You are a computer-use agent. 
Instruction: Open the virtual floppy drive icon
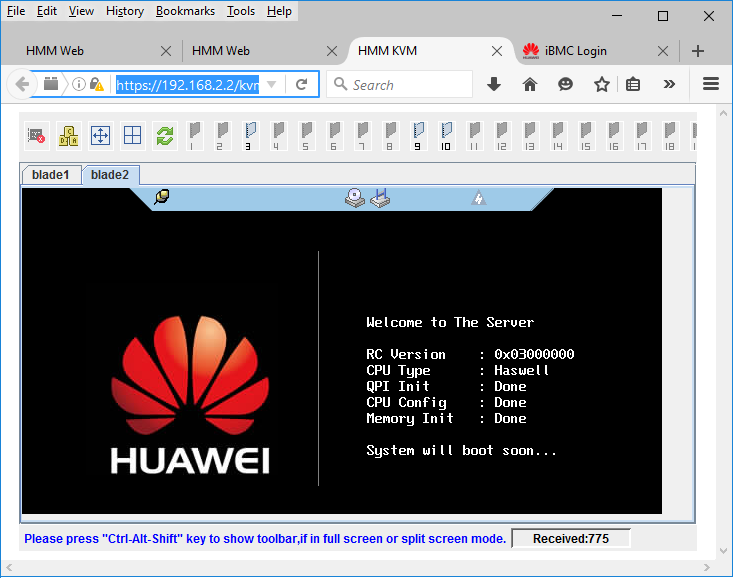(x=380, y=198)
